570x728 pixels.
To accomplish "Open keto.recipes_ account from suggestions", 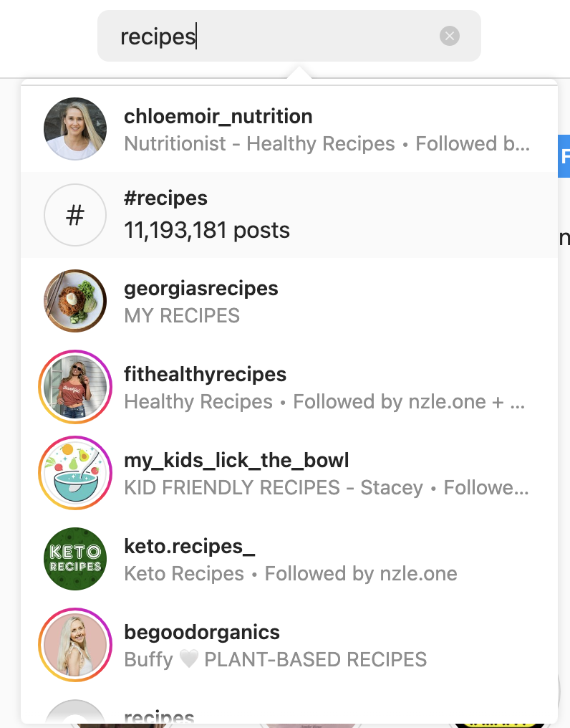I will pos(189,547).
